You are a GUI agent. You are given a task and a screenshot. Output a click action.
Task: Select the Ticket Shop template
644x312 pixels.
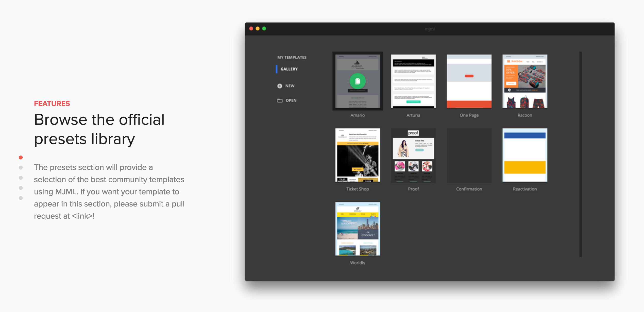tap(358, 155)
